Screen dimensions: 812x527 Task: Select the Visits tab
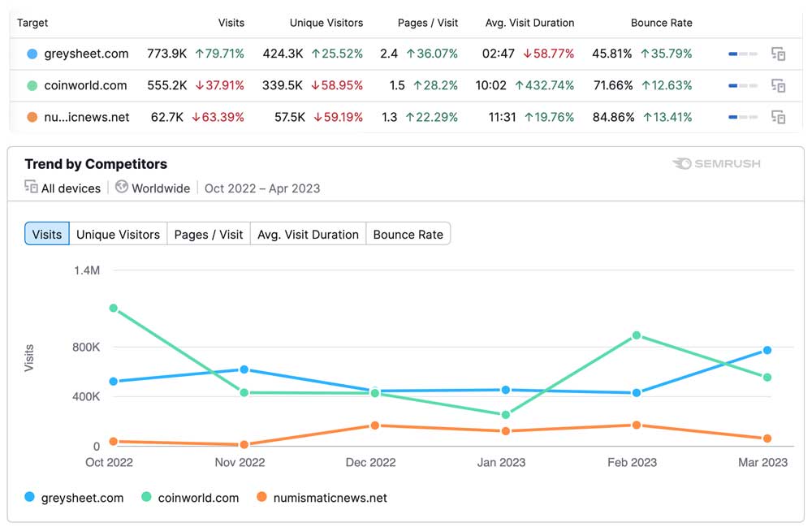click(x=46, y=234)
